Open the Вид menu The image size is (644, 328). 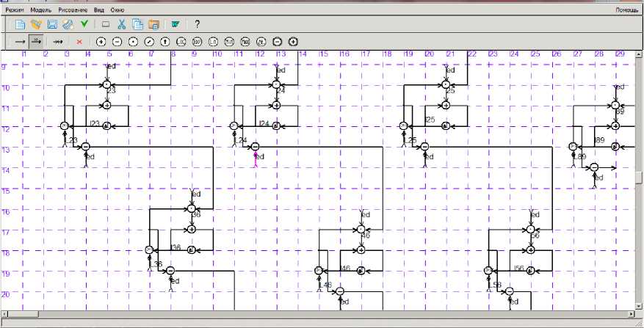99,11
